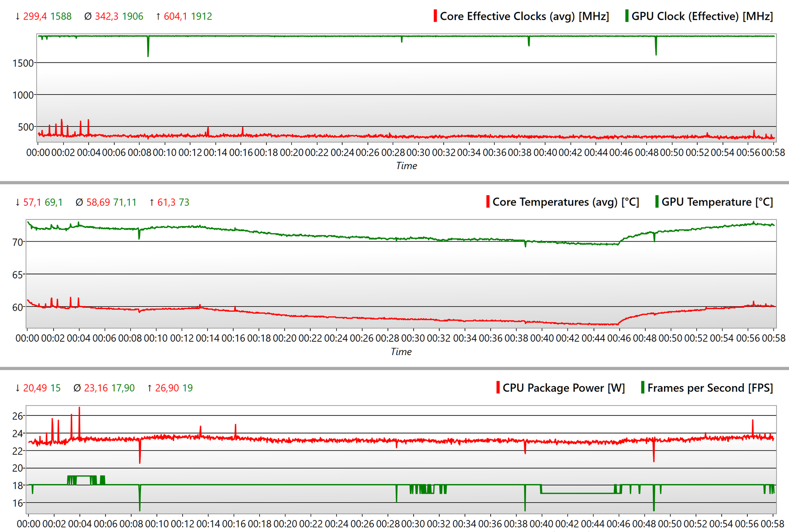The height and width of the screenshot is (532, 789).
Task: Click the red CPU Package Power swatch
Action: (498, 388)
